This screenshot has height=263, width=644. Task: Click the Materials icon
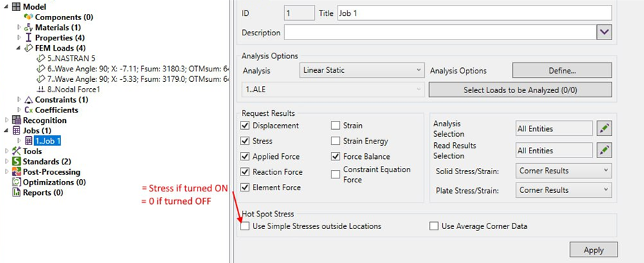pyautogui.click(x=28, y=28)
